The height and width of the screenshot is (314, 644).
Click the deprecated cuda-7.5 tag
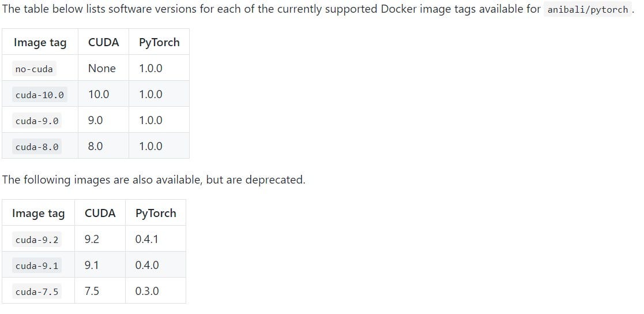pos(36,292)
